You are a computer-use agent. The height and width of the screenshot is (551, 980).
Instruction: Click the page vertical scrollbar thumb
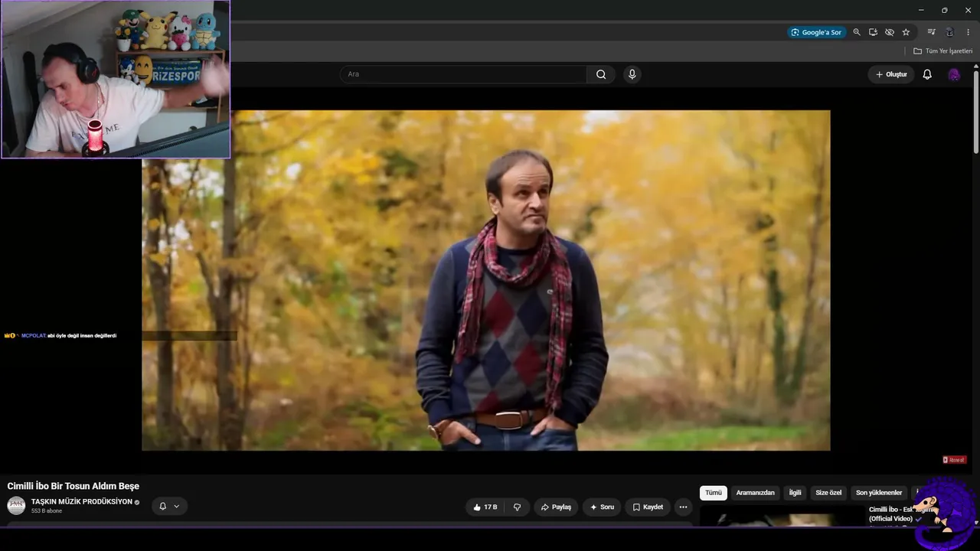[x=976, y=112]
